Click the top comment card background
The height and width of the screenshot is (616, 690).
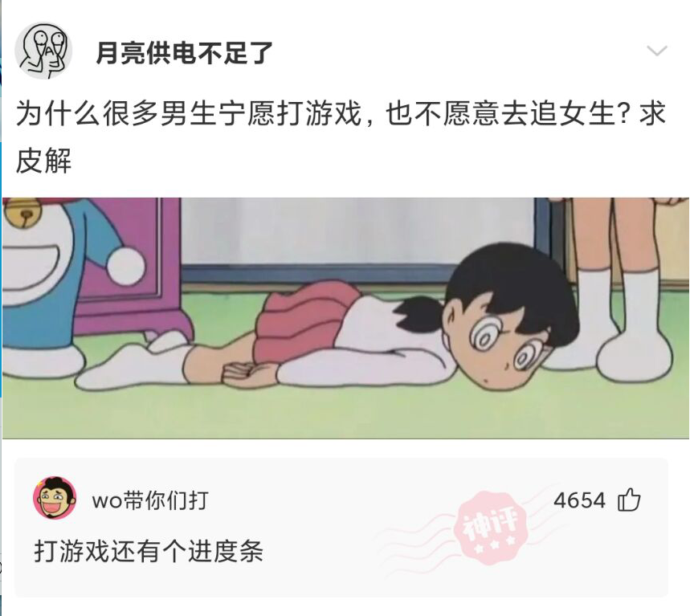[341, 528]
